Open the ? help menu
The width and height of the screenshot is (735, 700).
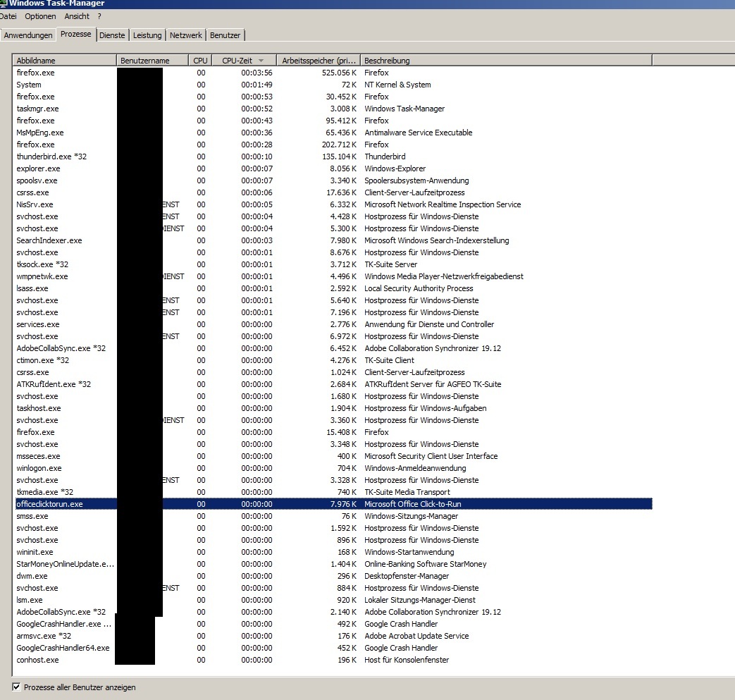(x=99, y=16)
